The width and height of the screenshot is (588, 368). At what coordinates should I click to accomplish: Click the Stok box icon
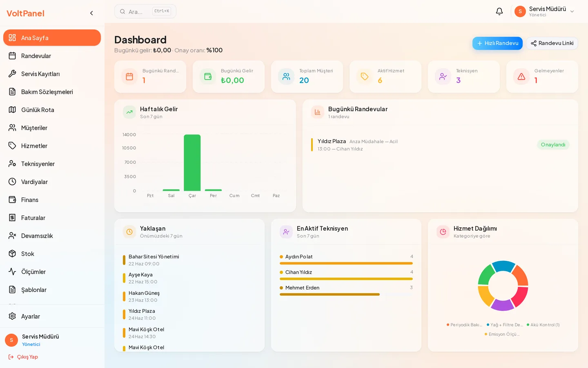click(x=12, y=254)
